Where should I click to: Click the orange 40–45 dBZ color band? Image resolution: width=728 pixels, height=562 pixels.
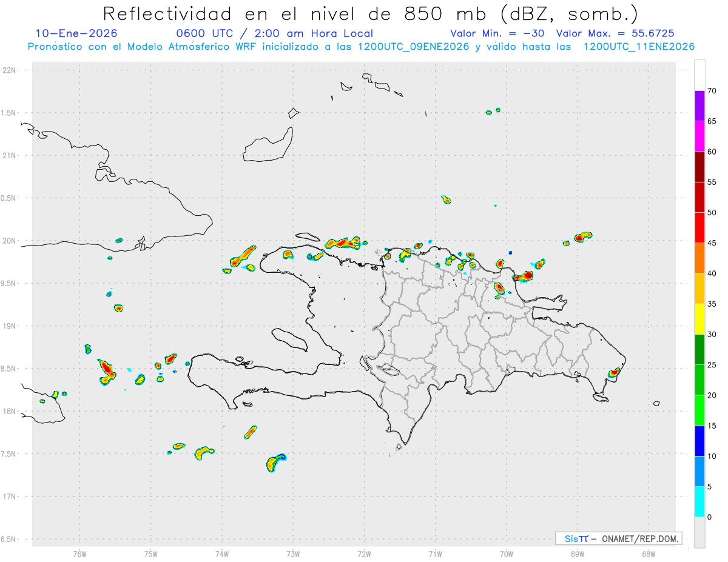(699, 258)
